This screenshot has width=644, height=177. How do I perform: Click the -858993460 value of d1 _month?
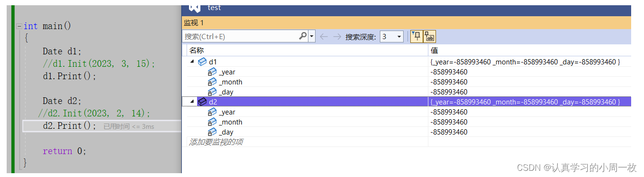coord(449,82)
